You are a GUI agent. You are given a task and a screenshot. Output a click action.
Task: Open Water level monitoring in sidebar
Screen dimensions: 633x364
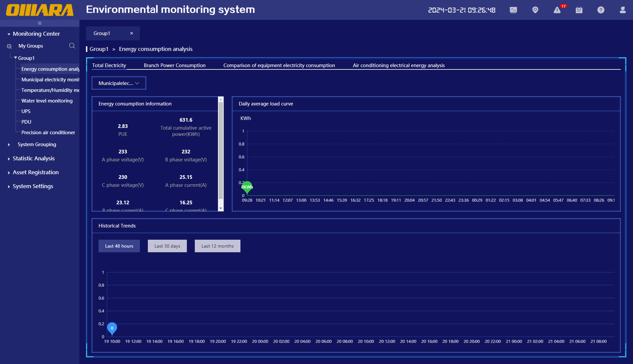[x=47, y=101]
